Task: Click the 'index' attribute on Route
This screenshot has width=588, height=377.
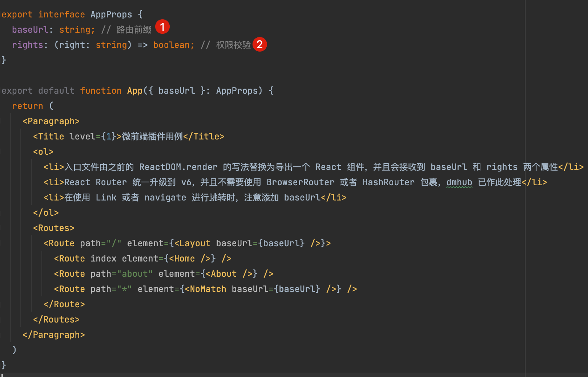Action: click(104, 259)
